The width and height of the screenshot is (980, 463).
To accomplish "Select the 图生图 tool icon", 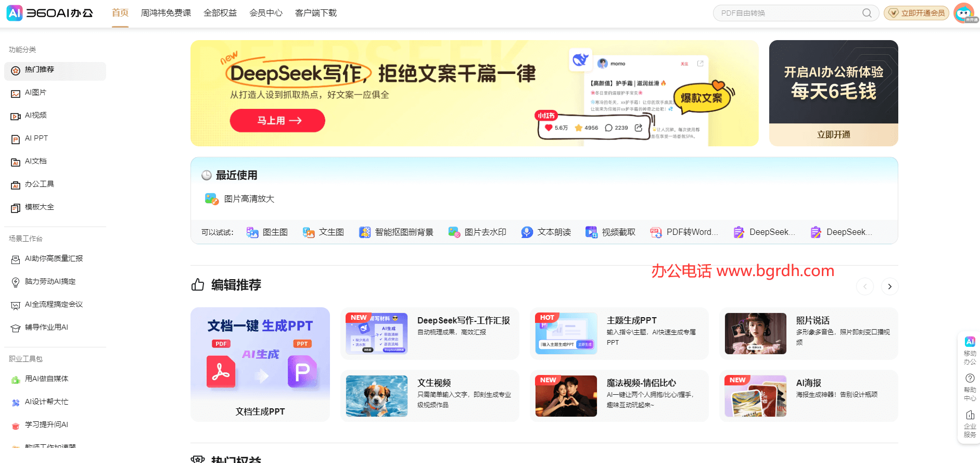I will (252, 232).
